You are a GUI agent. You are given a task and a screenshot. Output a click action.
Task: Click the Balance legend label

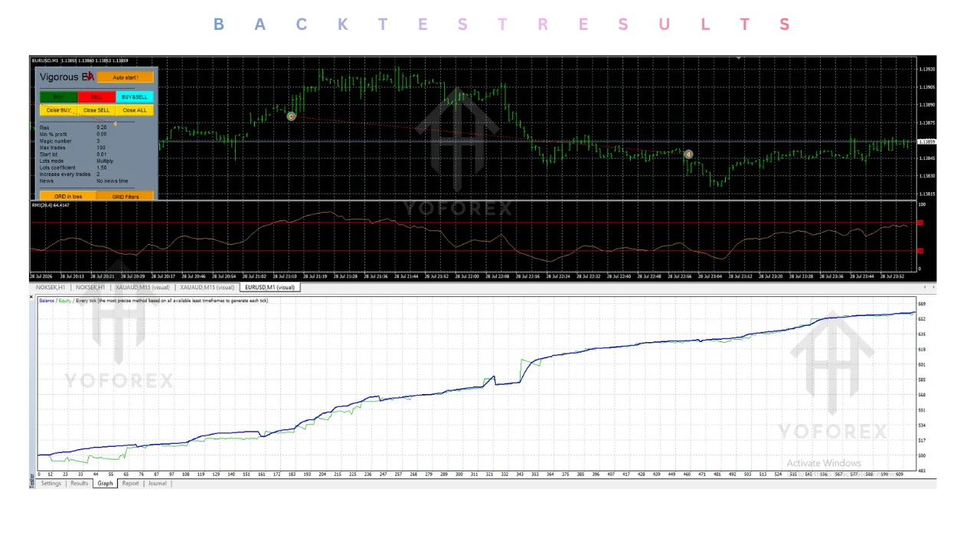point(47,301)
